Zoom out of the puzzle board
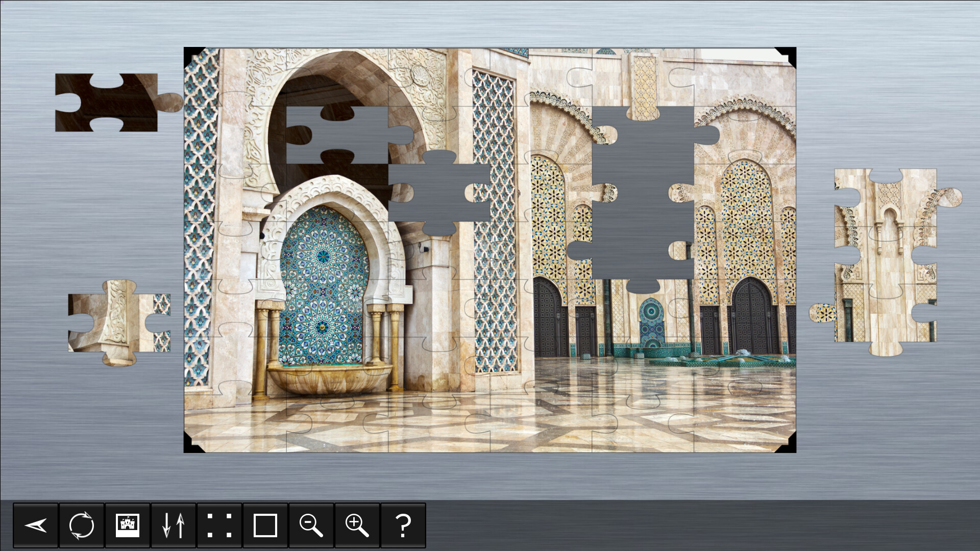Viewport: 980px width, 551px height. pos(311,525)
